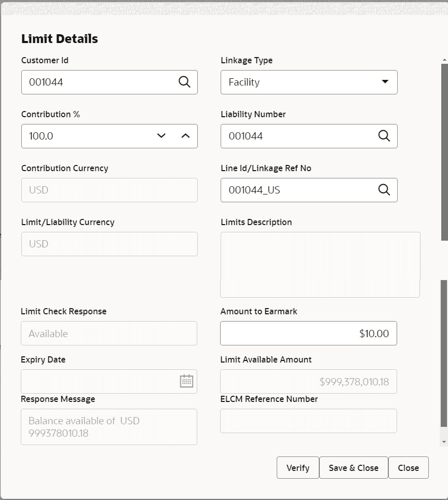448x500 pixels.
Task: Click the Close button
Action: [408, 467]
